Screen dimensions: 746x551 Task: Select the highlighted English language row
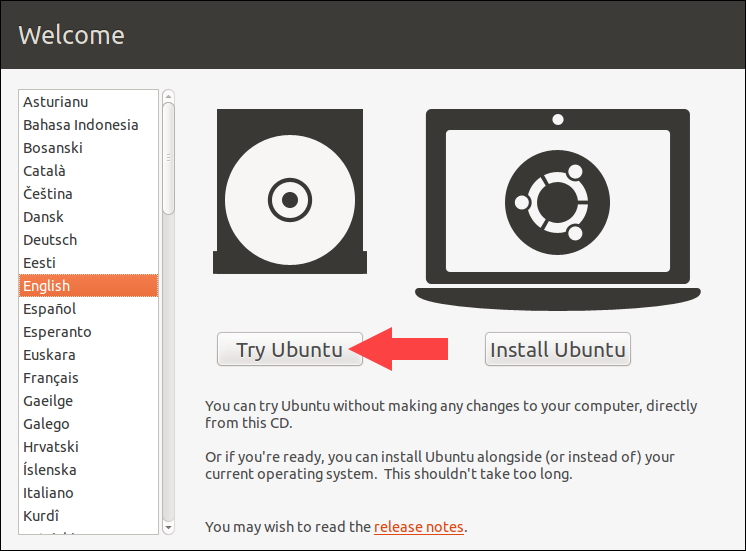pos(88,285)
